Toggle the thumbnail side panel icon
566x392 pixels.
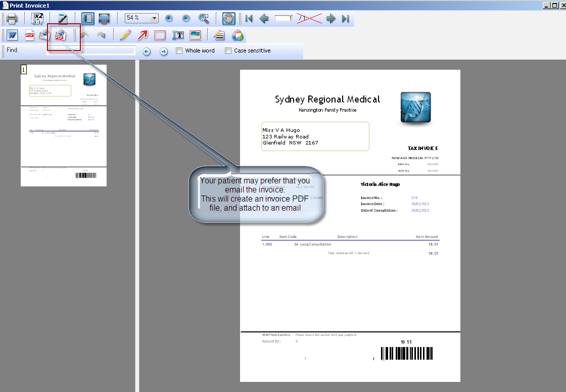88,18
